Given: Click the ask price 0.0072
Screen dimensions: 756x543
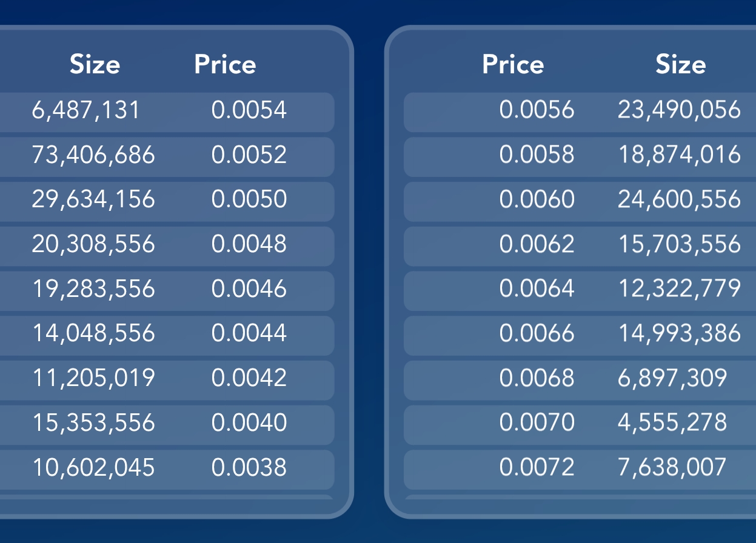Looking at the screenshot, I should coord(537,467).
